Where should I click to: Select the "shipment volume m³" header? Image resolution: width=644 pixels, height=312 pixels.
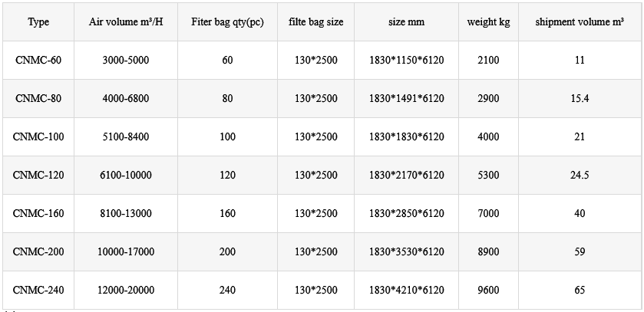[x=580, y=22]
